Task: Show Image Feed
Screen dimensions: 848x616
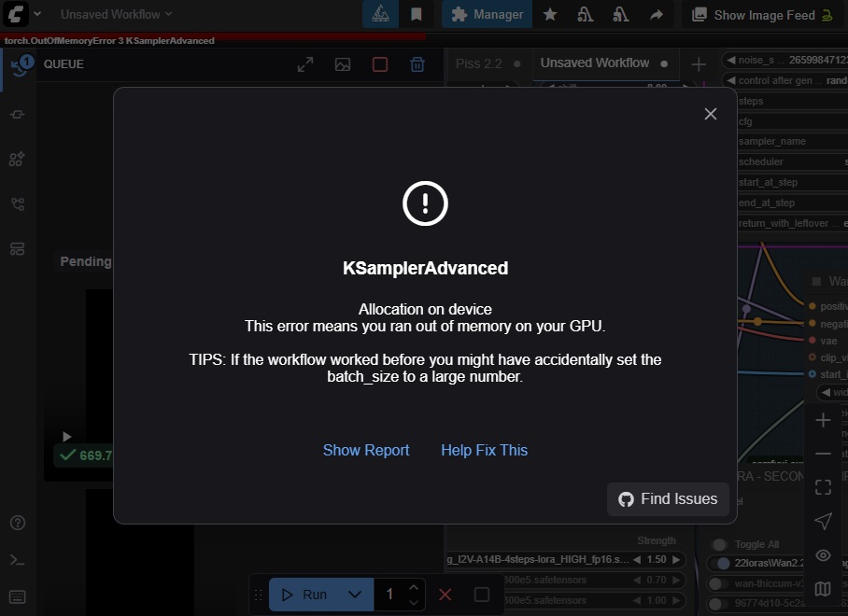Action: [x=764, y=15]
